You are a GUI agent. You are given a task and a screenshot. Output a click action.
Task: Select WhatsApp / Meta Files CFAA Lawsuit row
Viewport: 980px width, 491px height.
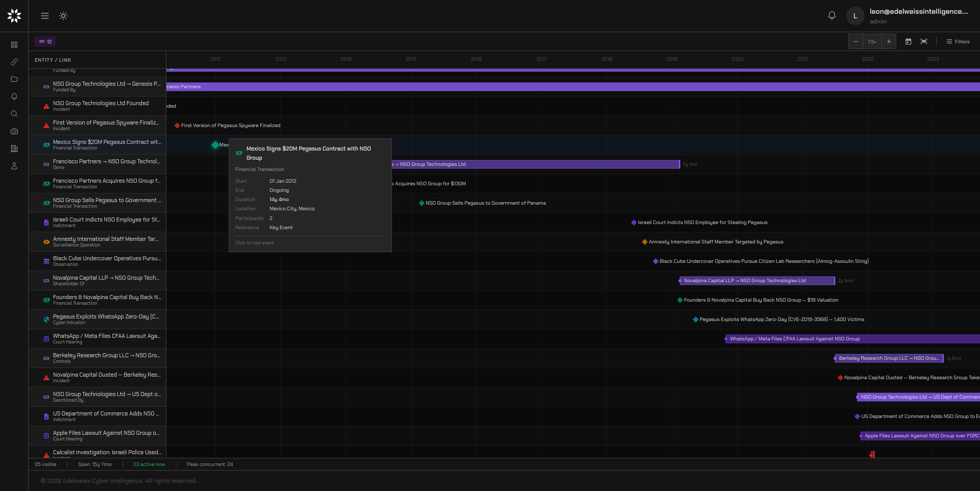(97, 339)
